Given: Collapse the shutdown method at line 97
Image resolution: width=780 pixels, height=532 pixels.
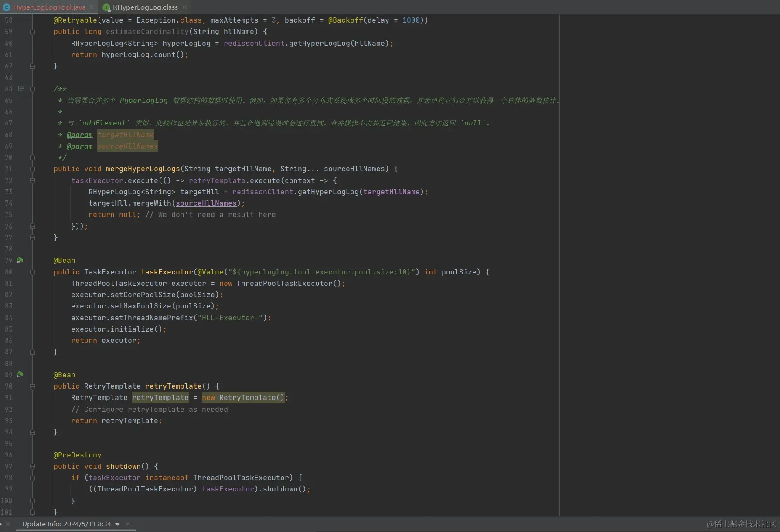Looking at the screenshot, I should [32, 466].
